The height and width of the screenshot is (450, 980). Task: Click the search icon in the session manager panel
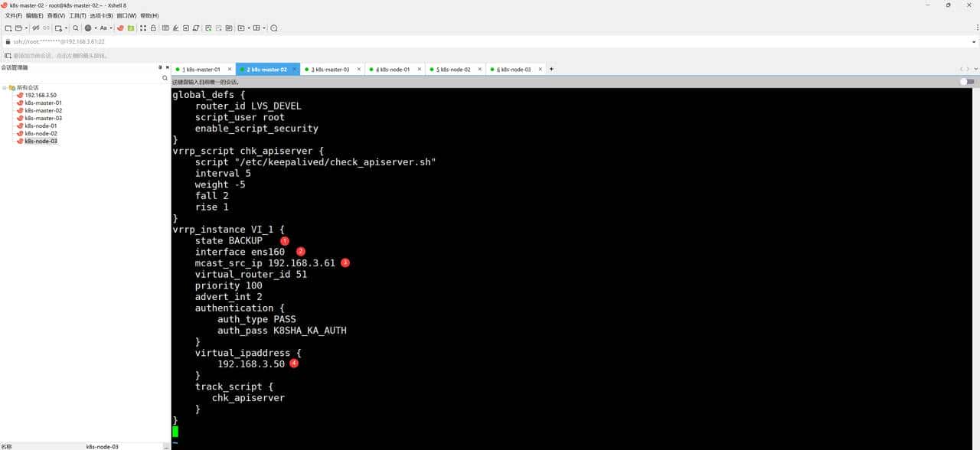pos(165,78)
